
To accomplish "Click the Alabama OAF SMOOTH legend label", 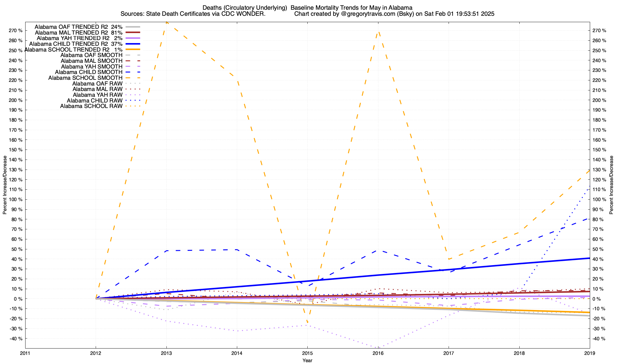I will pyautogui.click(x=91, y=55).
